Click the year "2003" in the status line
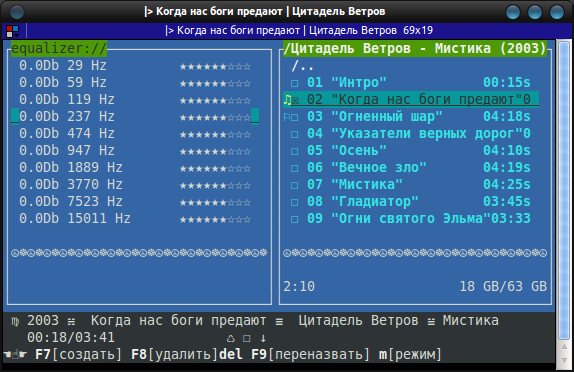The image size is (574, 372). pyautogui.click(x=43, y=321)
